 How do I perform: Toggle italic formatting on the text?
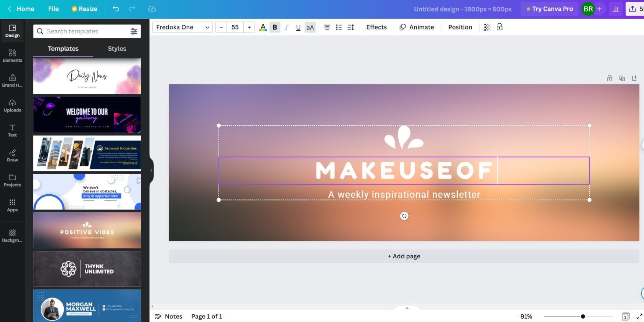coord(286,27)
